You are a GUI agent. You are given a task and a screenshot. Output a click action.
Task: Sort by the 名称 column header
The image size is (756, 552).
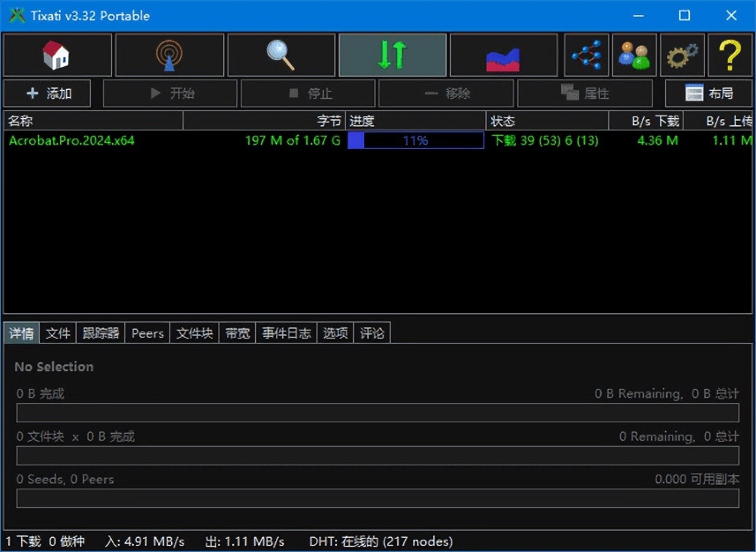pos(93,121)
